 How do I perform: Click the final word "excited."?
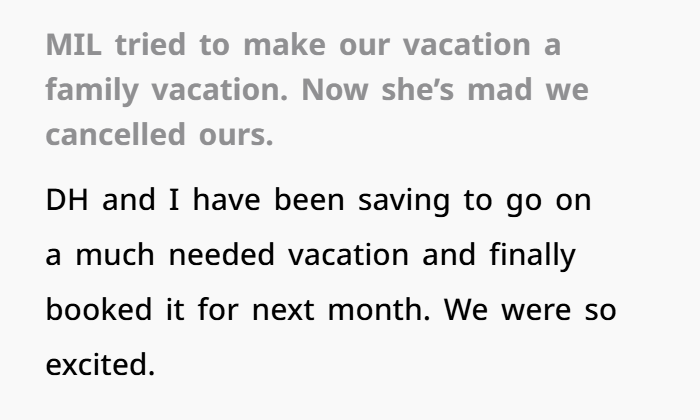[100, 365]
